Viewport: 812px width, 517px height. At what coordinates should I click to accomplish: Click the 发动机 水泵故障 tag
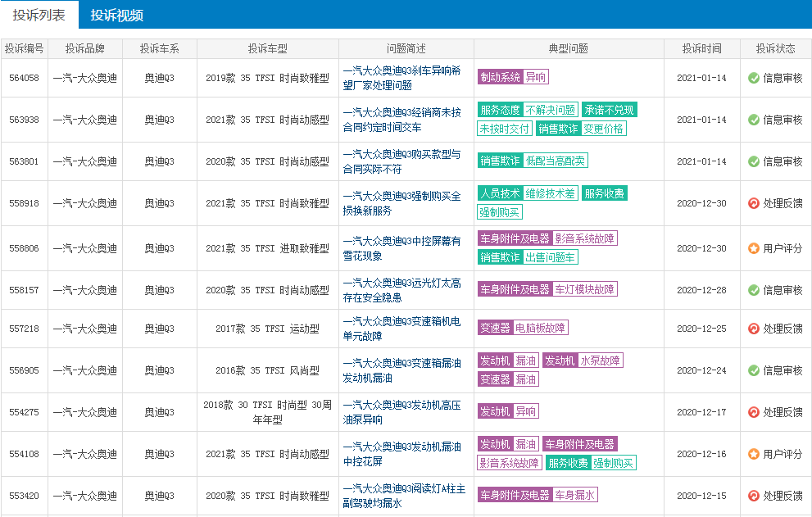point(583,361)
